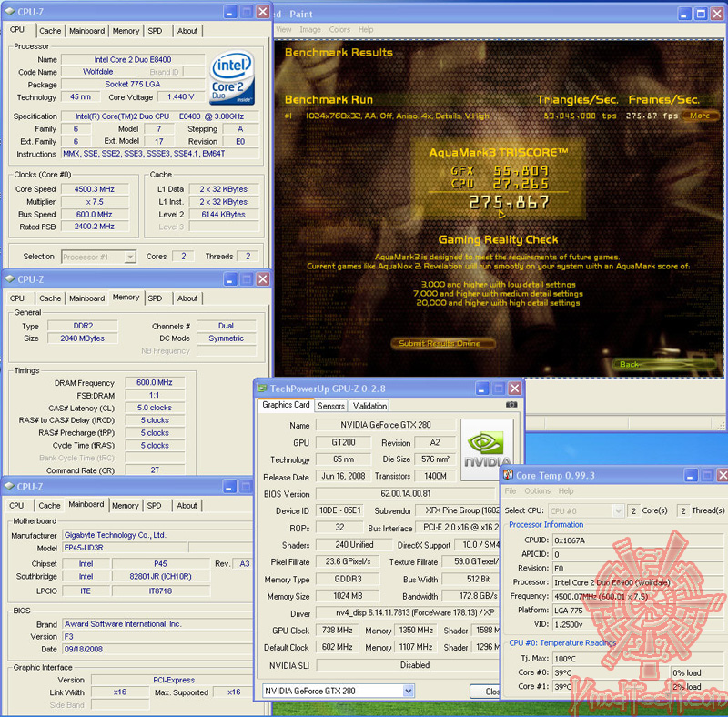728x717 pixels.
Task: Switch to the SPD tab in the bottom CPU-Z window
Action: point(157,505)
